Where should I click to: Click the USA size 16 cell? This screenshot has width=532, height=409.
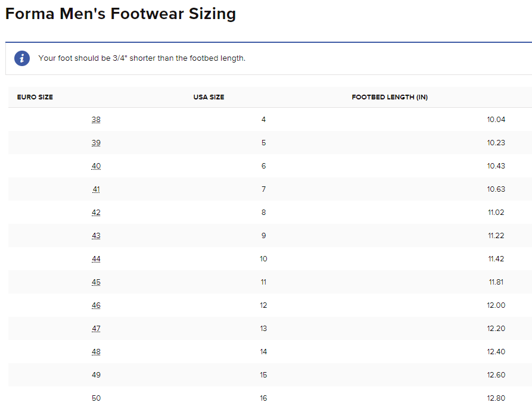pos(263,398)
